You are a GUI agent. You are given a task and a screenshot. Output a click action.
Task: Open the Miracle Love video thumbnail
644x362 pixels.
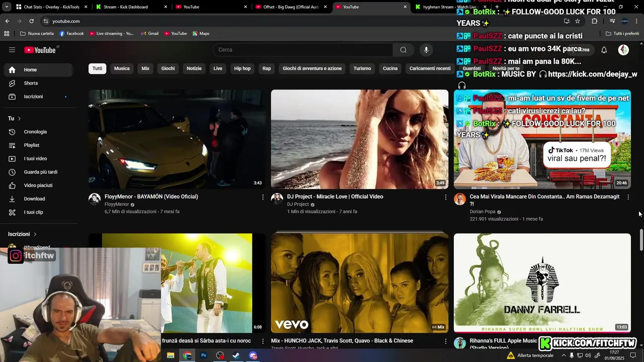click(360, 139)
